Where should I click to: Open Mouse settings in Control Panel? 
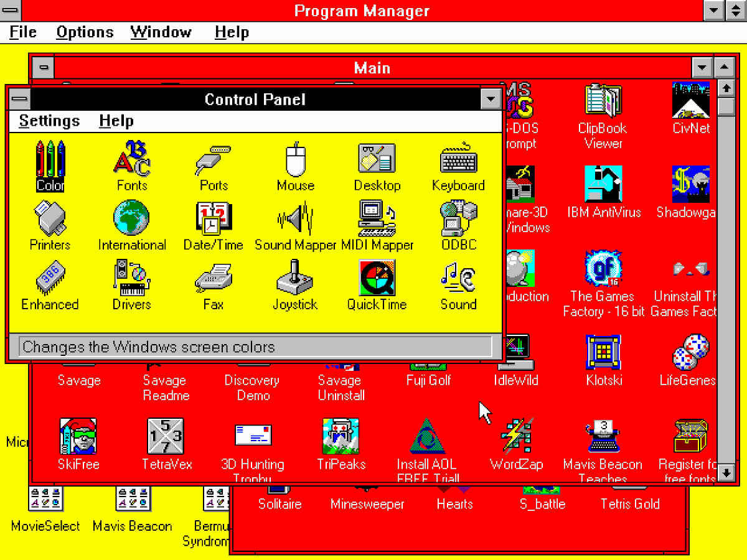pos(296,159)
